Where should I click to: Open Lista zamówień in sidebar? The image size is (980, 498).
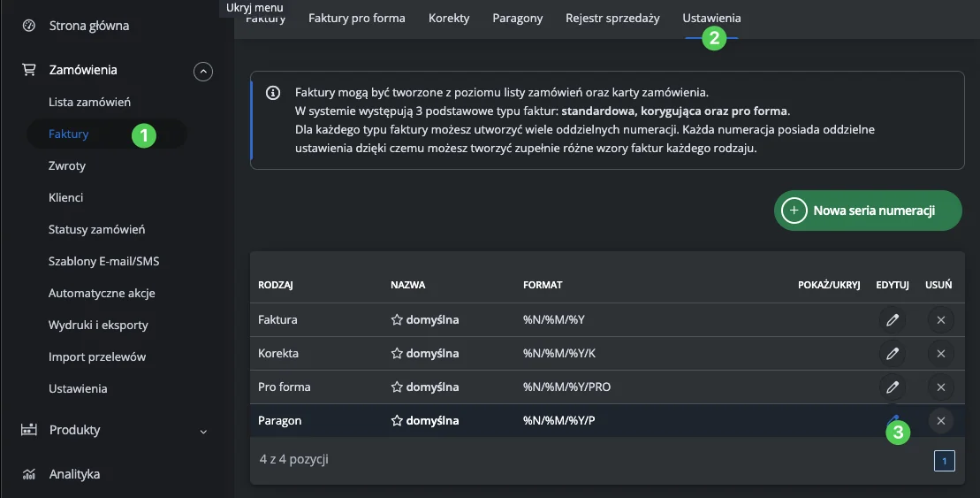pyautogui.click(x=89, y=102)
